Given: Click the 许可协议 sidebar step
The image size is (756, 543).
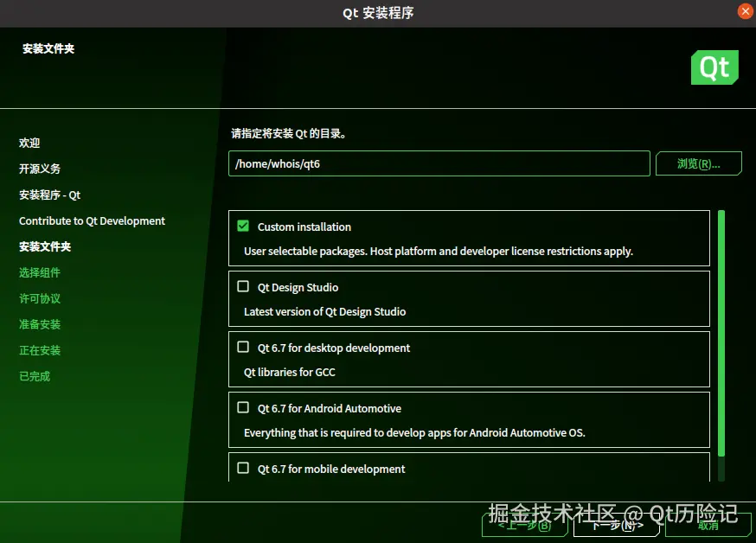Looking at the screenshot, I should (40, 298).
